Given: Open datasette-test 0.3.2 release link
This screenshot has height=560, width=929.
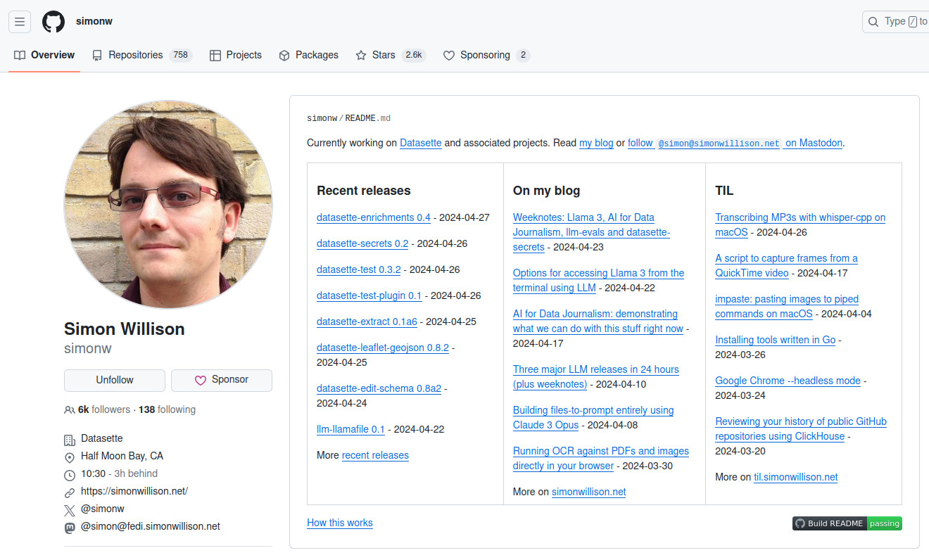Looking at the screenshot, I should 359,269.
